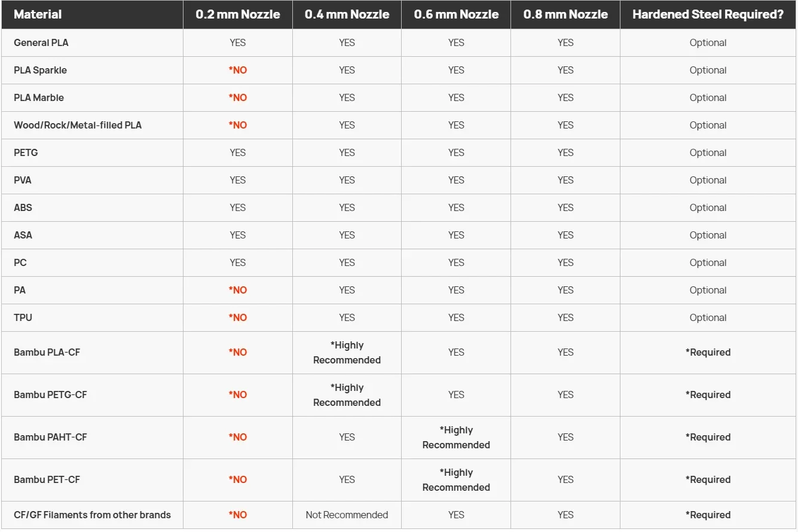Click the red *NO for PLA Sparkle
This screenshot has height=532, width=798.
point(238,70)
